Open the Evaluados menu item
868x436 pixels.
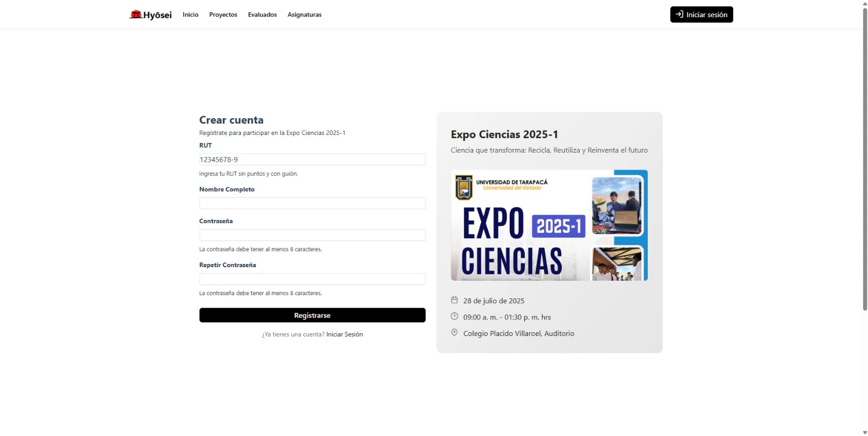point(262,15)
